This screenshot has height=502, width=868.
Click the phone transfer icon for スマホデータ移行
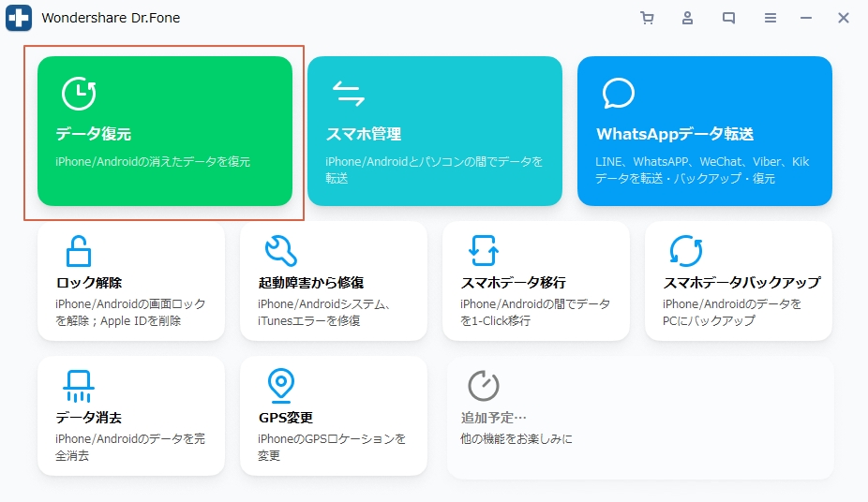coord(484,251)
